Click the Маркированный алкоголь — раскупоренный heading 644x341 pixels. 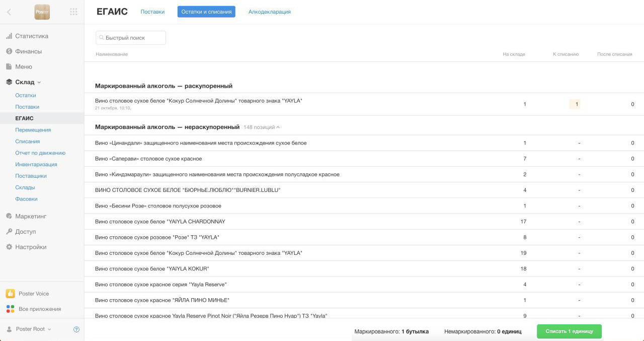click(164, 86)
